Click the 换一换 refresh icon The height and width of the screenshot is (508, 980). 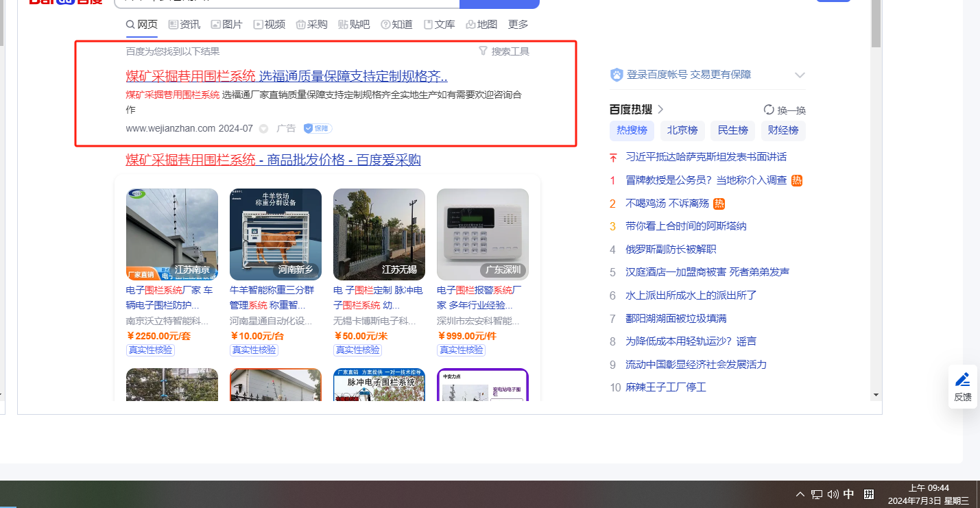(x=769, y=110)
